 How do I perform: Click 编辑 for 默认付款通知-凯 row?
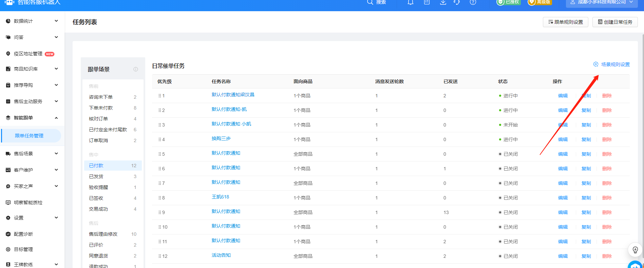point(563,110)
